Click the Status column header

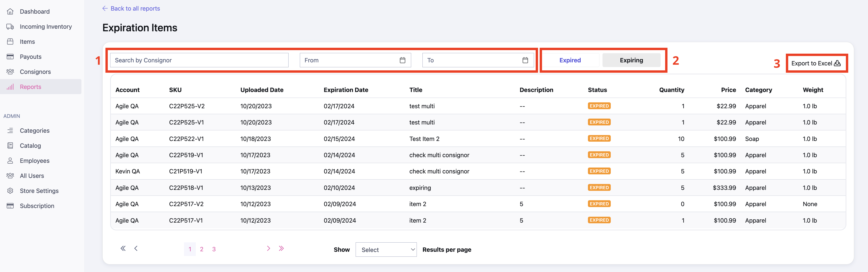click(x=597, y=90)
